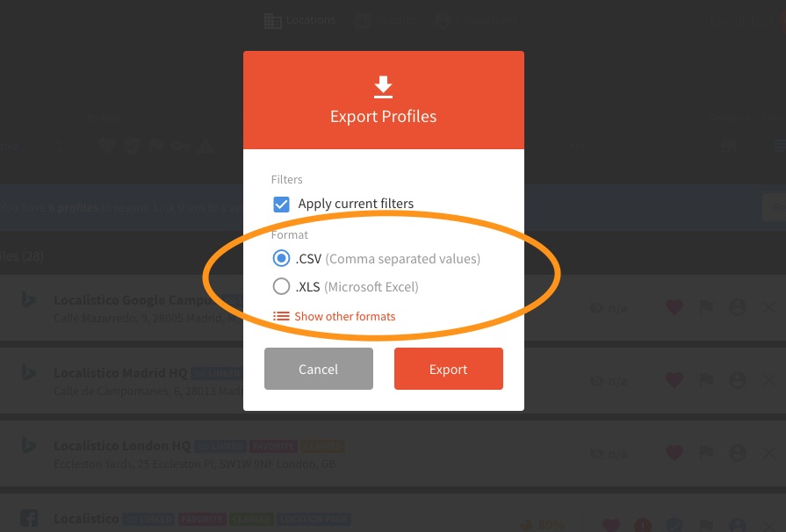Click the Facebook icon for the Localistico profile

pyautogui.click(x=29, y=518)
